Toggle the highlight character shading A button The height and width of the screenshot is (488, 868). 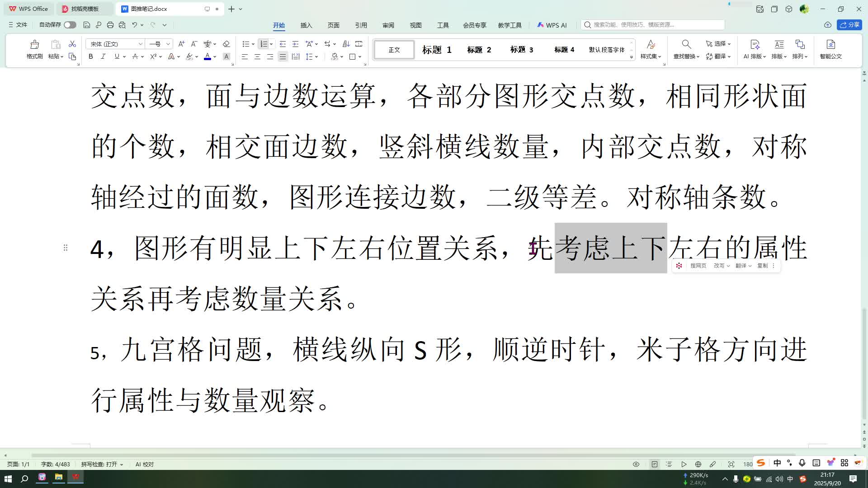(226, 57)
